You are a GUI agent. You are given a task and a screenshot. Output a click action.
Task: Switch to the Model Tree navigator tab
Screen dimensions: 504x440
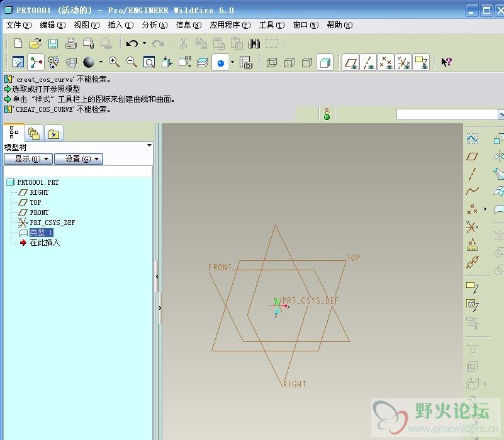[x=14, y=133]
